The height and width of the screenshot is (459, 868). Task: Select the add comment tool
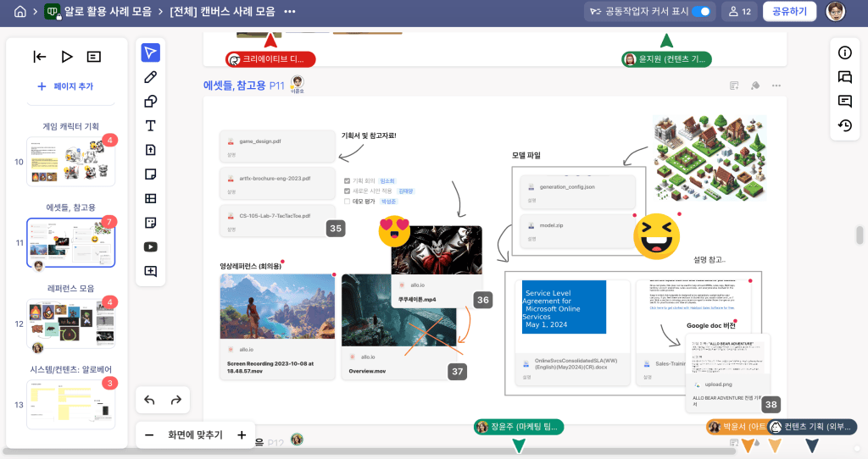point(150,271)
